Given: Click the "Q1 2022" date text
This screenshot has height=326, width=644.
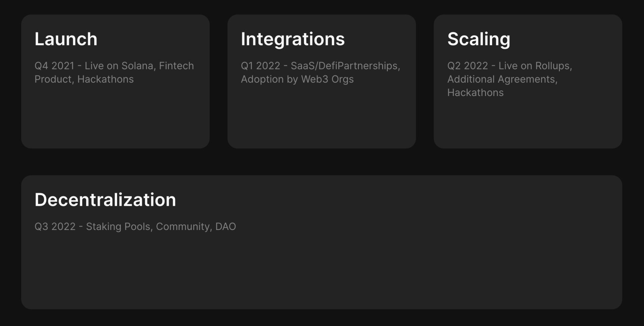Looking at the screenshot, I should [260, 66].
